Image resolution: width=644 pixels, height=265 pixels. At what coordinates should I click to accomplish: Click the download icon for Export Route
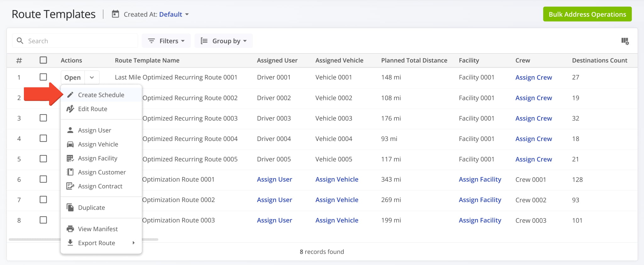(x=70, y=243)
